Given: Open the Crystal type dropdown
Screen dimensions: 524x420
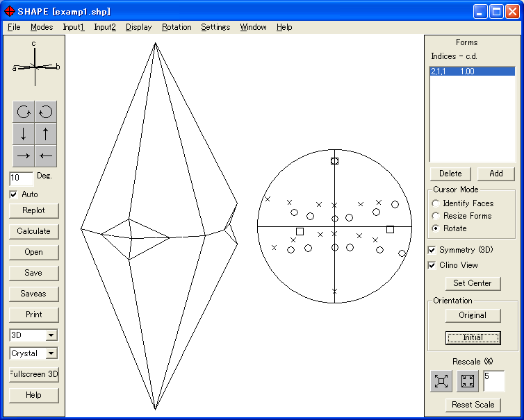Looking at the screenshot, I should [x=51, y=353].
